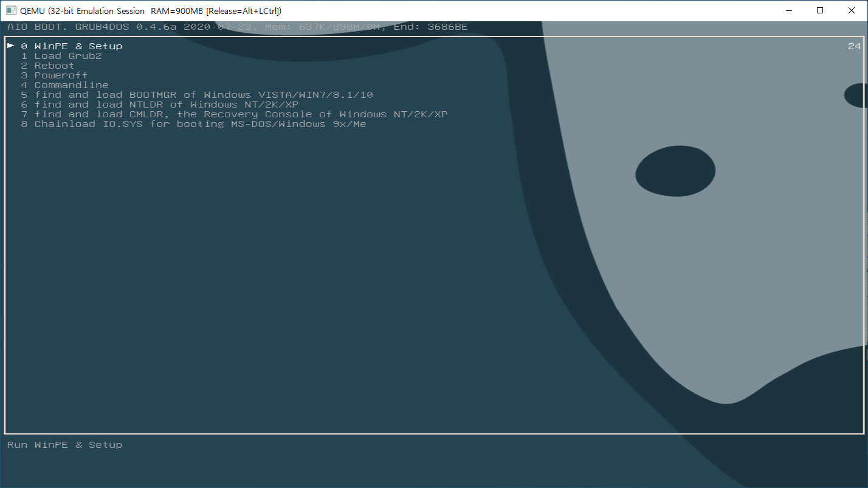Open the Commandline entry
The image size is (868, 488).
coord(64,85)
